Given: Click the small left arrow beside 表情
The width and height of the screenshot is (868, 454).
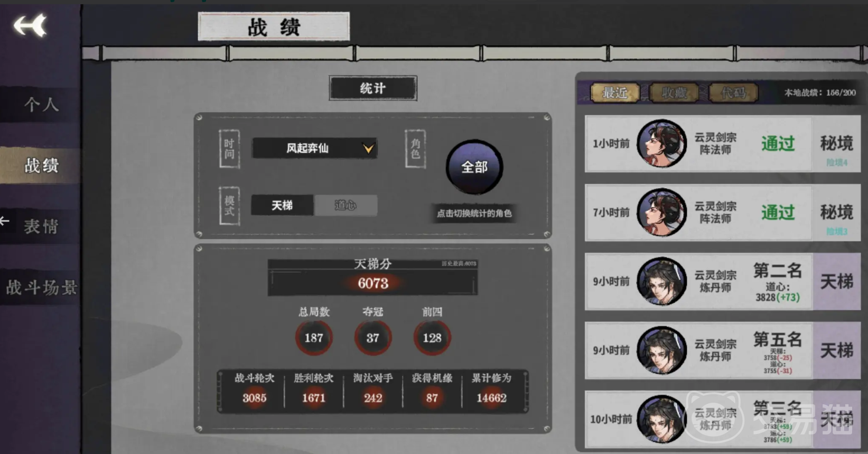Looking at the screenshot, I should tap(5, 221).
